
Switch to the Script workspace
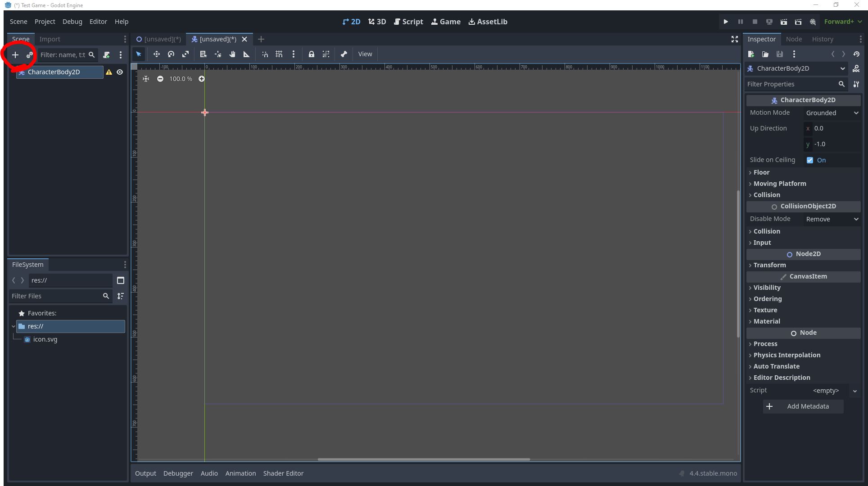pyautogui.click(x=408, y=22)
